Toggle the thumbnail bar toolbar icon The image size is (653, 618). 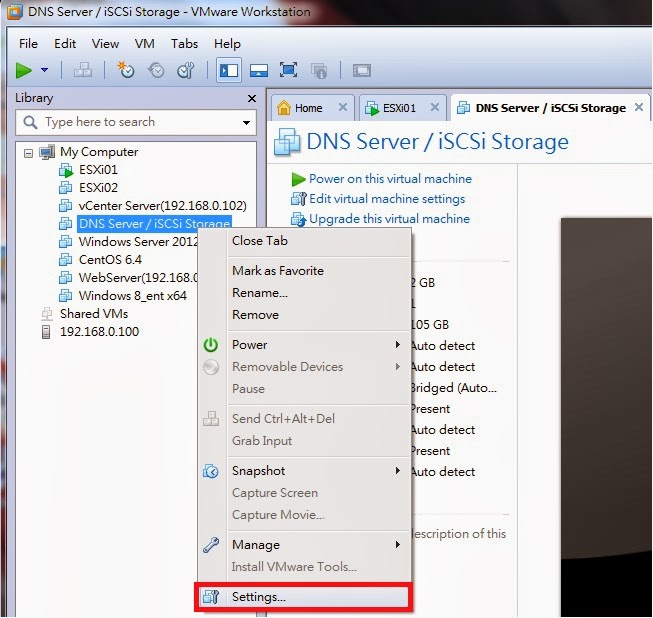(259, 70)
